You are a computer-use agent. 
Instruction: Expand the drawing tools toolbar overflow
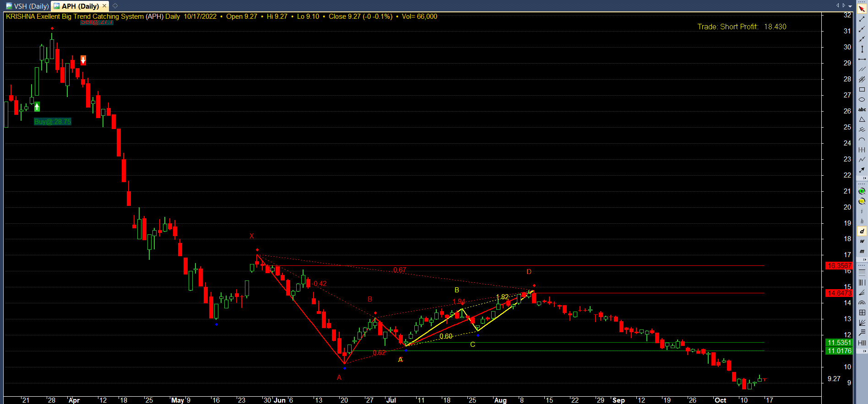(x=864, y=178)
